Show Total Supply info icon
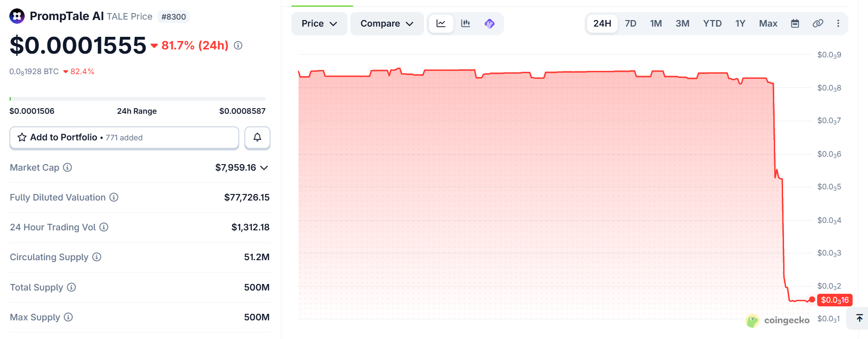The image size is (868, 339). click(71, 287)
